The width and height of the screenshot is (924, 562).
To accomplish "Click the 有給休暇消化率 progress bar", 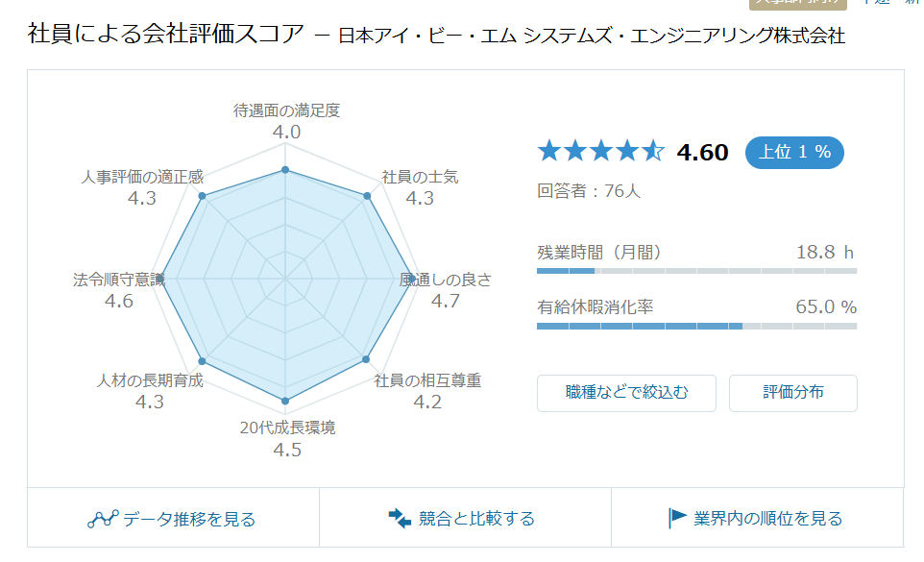I will [x=696, y=326].
